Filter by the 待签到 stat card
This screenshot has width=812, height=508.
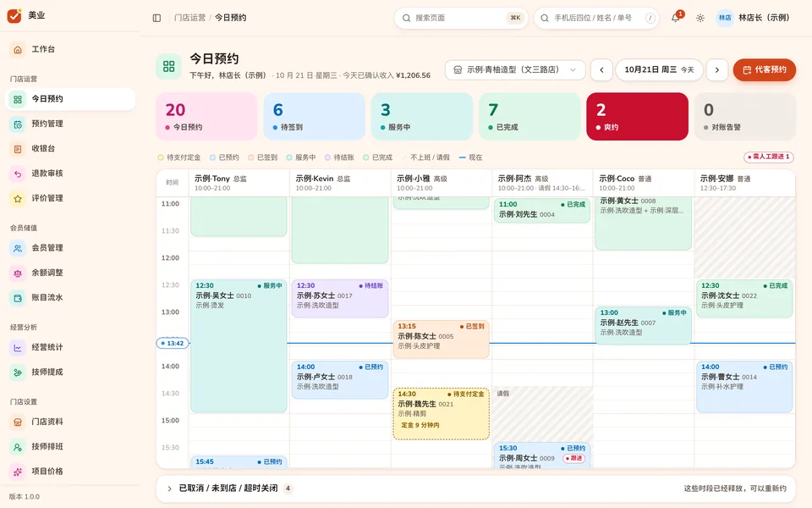point(315,116)
